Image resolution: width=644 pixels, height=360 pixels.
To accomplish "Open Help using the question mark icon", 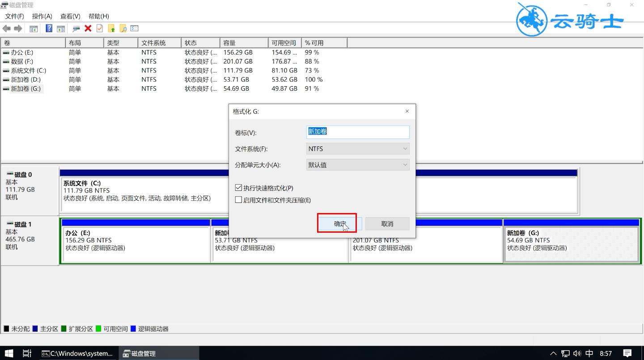I will (49, 28).
